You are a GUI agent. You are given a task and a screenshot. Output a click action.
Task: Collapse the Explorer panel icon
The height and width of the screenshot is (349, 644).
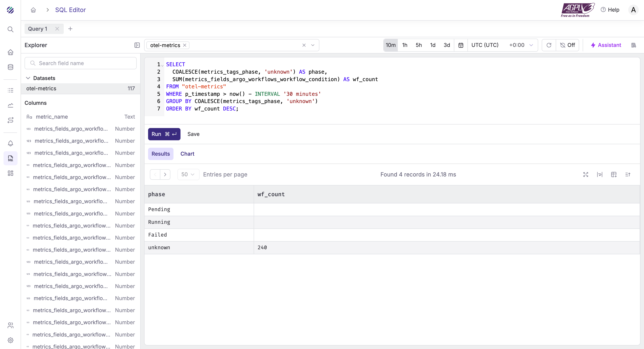coord(137,45)
